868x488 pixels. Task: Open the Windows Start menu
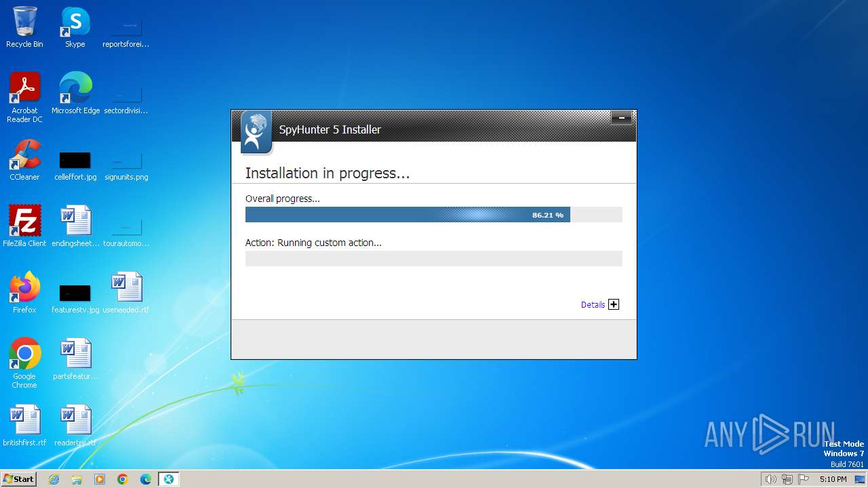tap(18, 479)
